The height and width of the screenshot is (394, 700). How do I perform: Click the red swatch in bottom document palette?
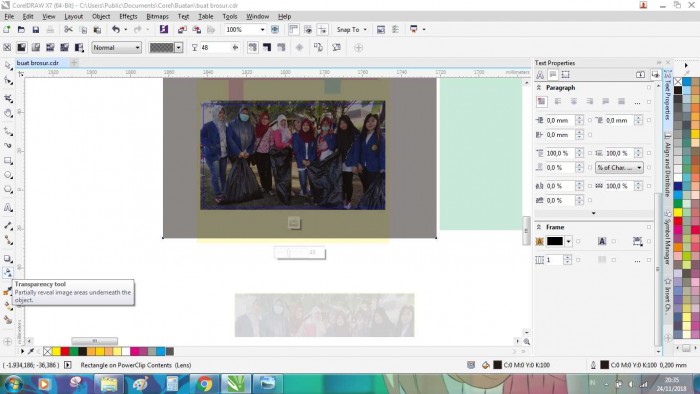65,352
